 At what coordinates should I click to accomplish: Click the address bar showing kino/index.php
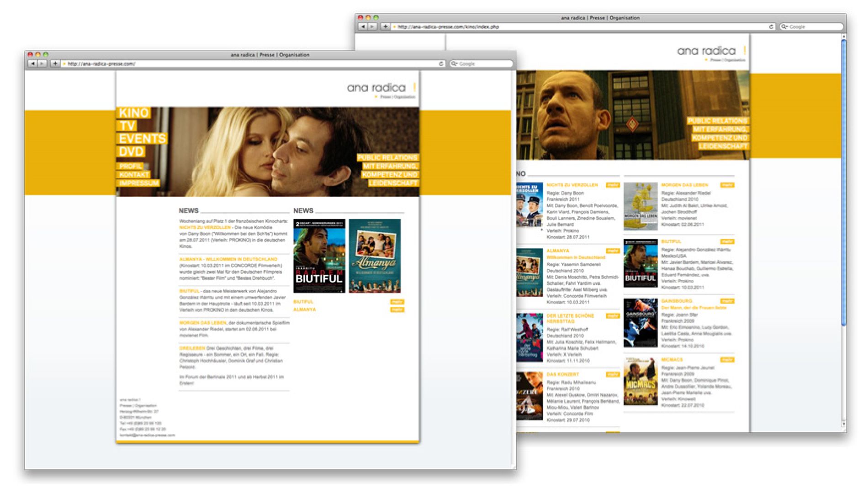point(580,26)
